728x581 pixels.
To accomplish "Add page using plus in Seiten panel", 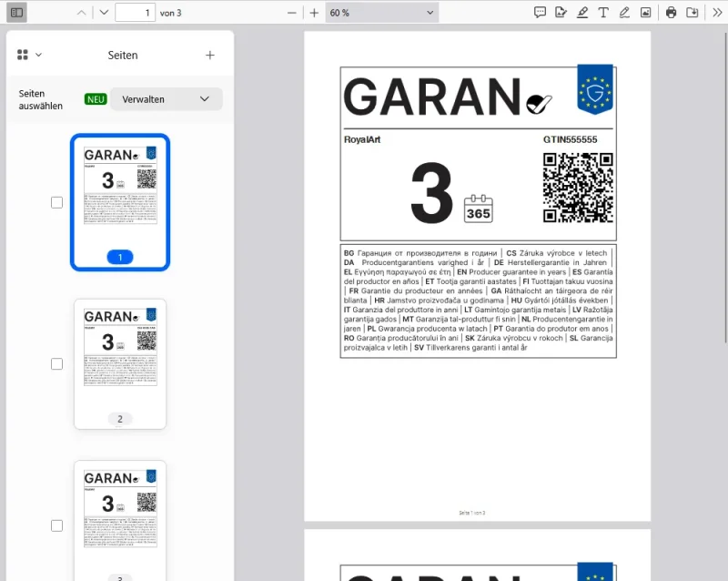I will (x=210, y=56).
